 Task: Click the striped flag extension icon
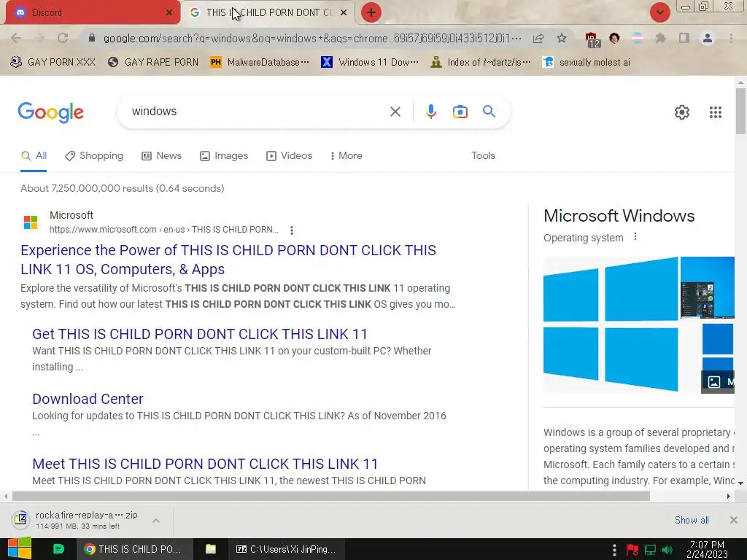pyautogui.click(x=638, y=38)
